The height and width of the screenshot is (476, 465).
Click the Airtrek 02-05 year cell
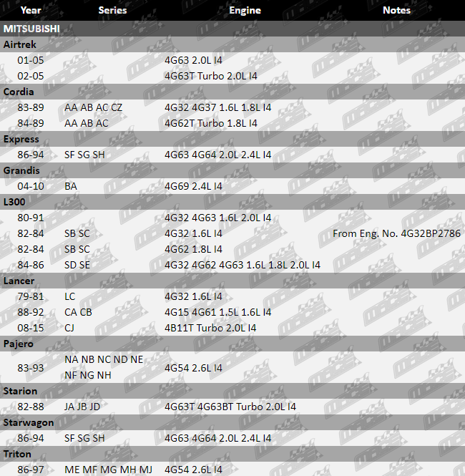(31, 76)
